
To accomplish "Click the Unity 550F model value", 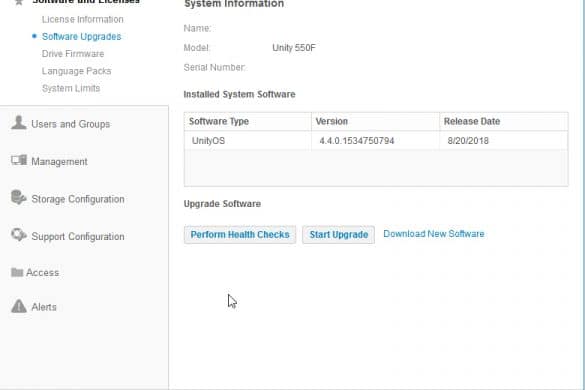I will pos(294,48).
